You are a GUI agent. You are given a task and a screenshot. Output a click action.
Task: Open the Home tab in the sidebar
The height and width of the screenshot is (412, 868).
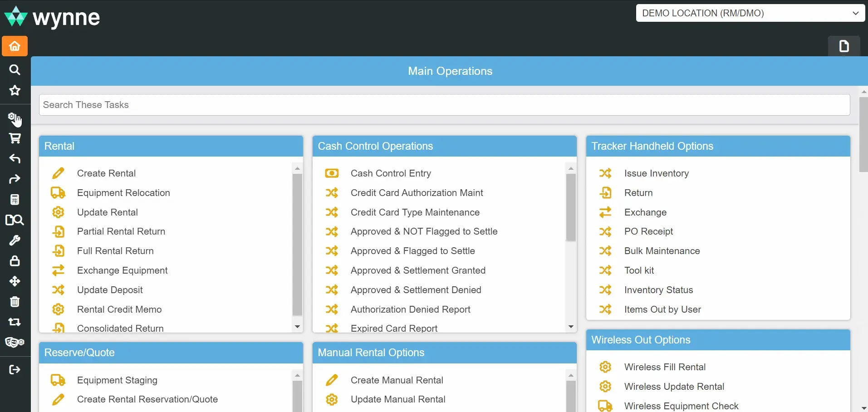pos(15,46)
